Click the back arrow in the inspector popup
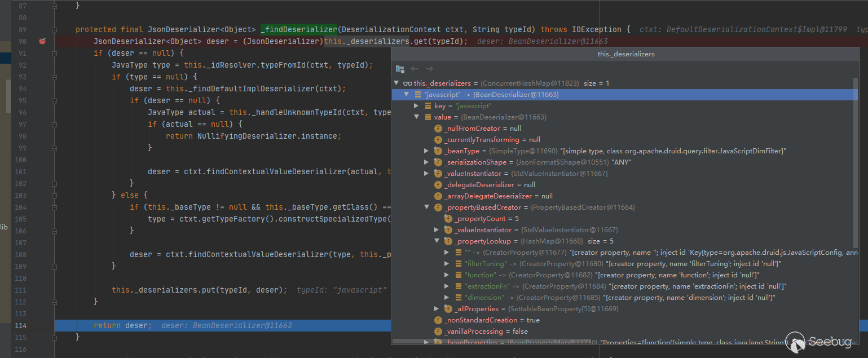 point(415,69)
